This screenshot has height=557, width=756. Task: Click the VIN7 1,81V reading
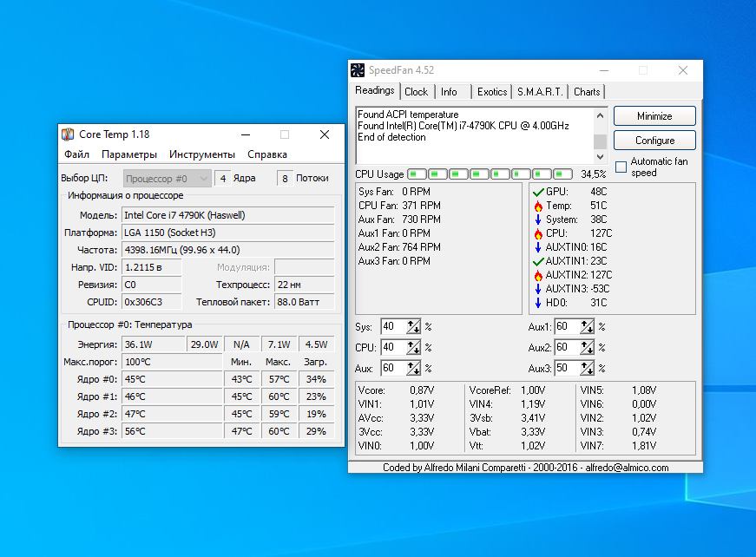[x=619, y=446]
